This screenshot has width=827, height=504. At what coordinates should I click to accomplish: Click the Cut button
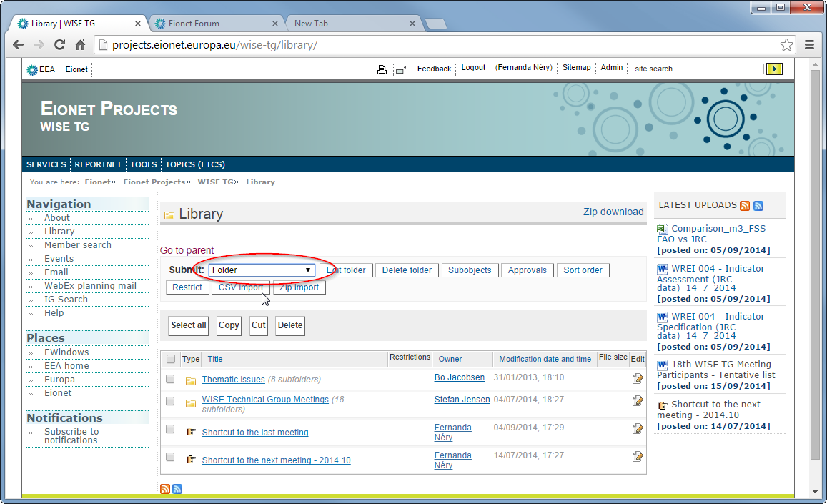[x=259, y=325]
